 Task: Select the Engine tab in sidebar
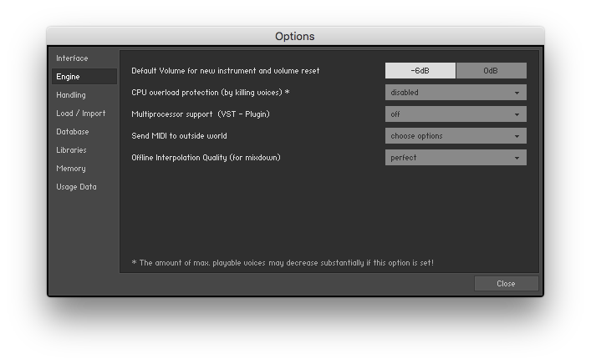(69, 77)
